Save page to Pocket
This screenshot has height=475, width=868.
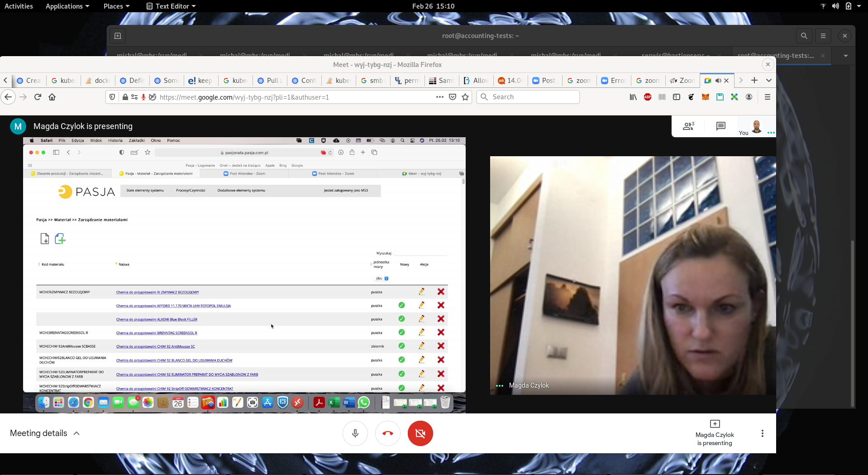click(452, 97)
